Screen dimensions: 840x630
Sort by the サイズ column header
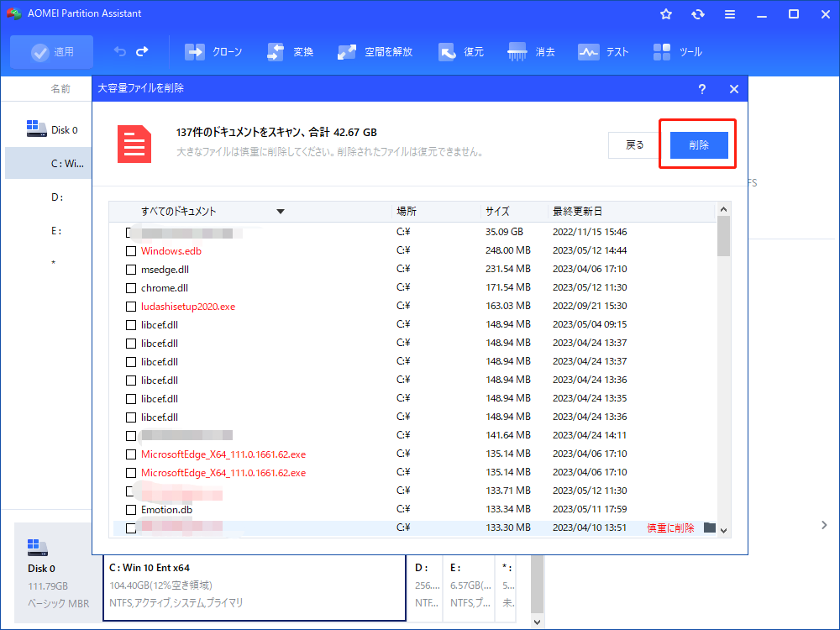(x=497, y=211)
